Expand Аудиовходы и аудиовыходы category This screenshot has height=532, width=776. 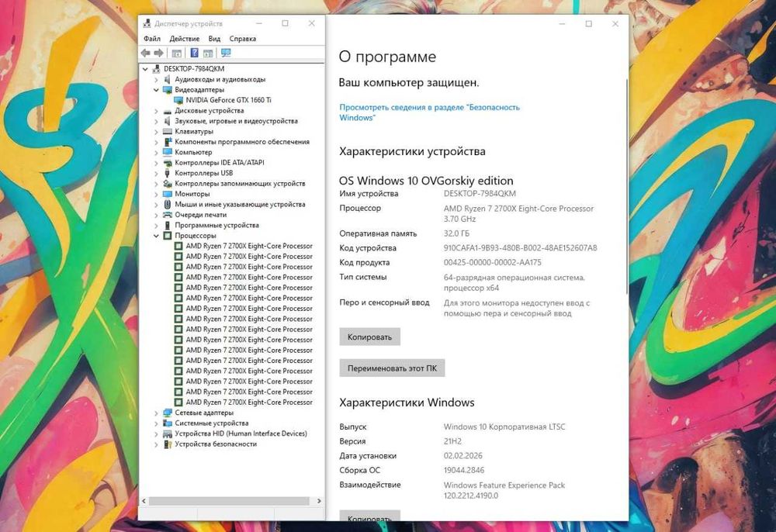tap(157, 79)
